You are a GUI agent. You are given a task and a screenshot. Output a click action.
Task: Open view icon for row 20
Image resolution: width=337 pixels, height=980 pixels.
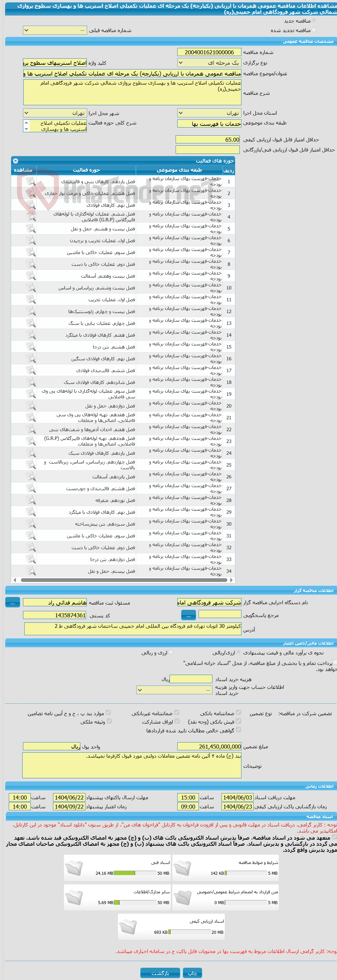pyautogui.click(x=31, y=405)
